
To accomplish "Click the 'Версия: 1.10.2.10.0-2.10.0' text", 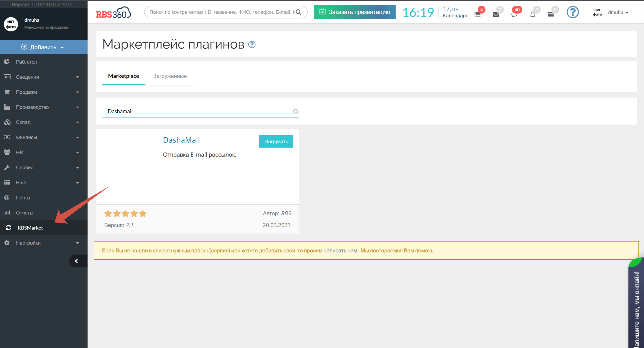I will tap(41, 4).
